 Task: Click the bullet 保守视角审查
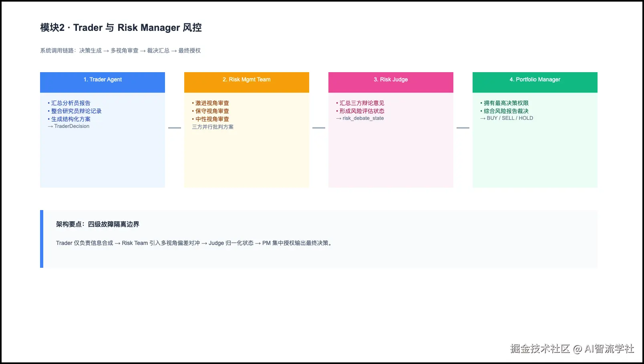[211, 111]
